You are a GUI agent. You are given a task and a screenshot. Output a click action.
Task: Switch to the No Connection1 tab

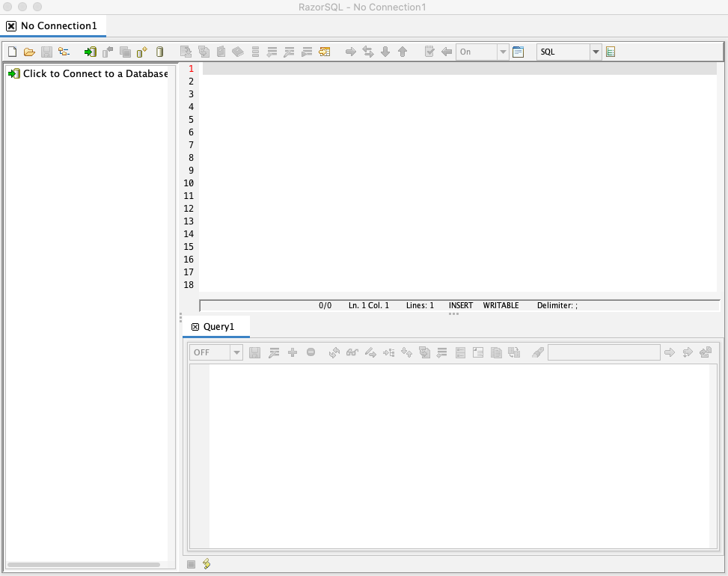58,26
